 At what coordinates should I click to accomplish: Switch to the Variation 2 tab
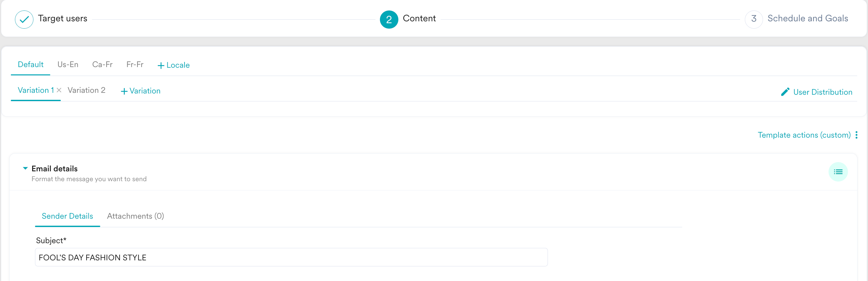pos(86,90)
